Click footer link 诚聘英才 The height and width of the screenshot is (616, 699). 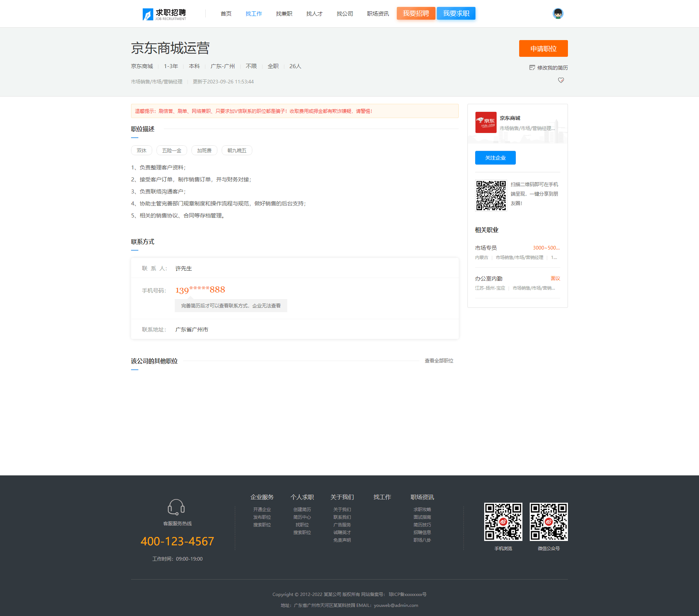[342, 533]
